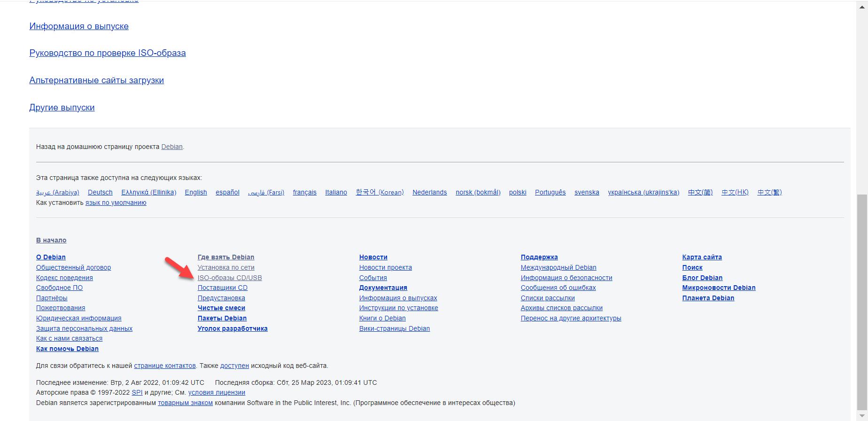868x421 pixels.
Task: Go to Альтернативные сайты загрузки
Action: (97, 80)
